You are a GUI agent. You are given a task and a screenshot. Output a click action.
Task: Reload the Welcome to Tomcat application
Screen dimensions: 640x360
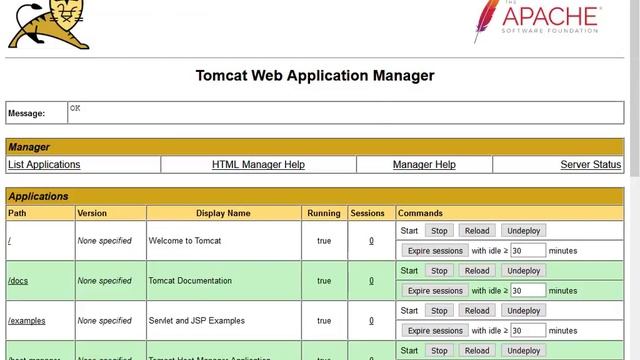click(x=477, y=231)
